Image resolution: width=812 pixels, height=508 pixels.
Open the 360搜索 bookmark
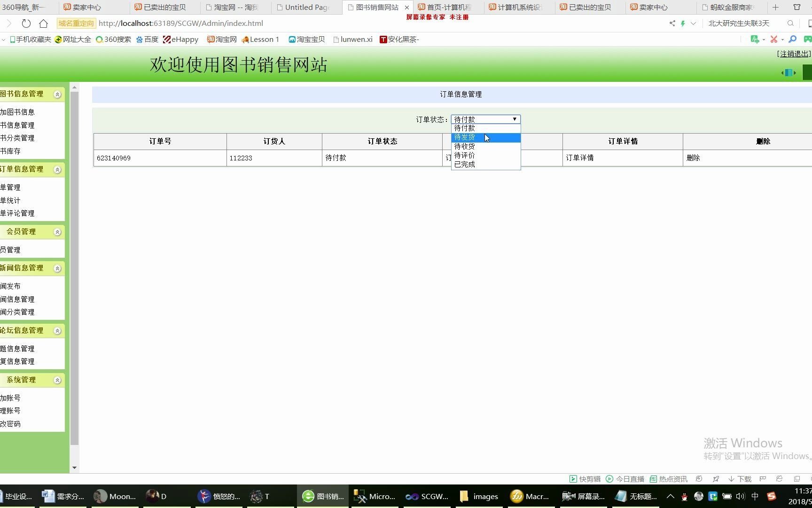pyautogui.click(x=113, y=39)
